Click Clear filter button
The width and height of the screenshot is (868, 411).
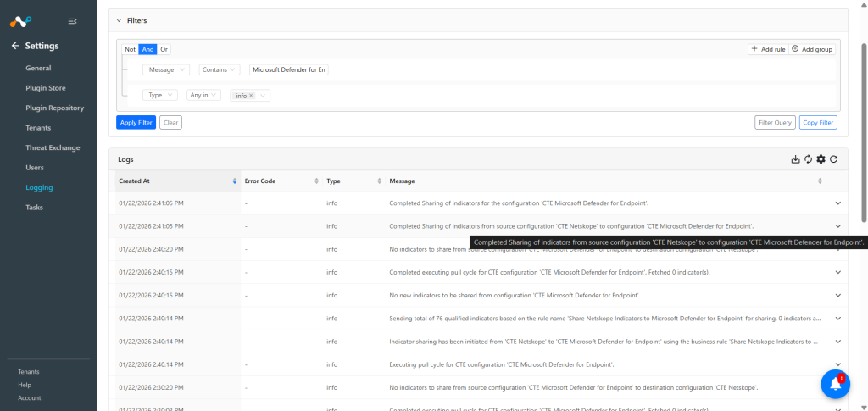pos(171,122)
